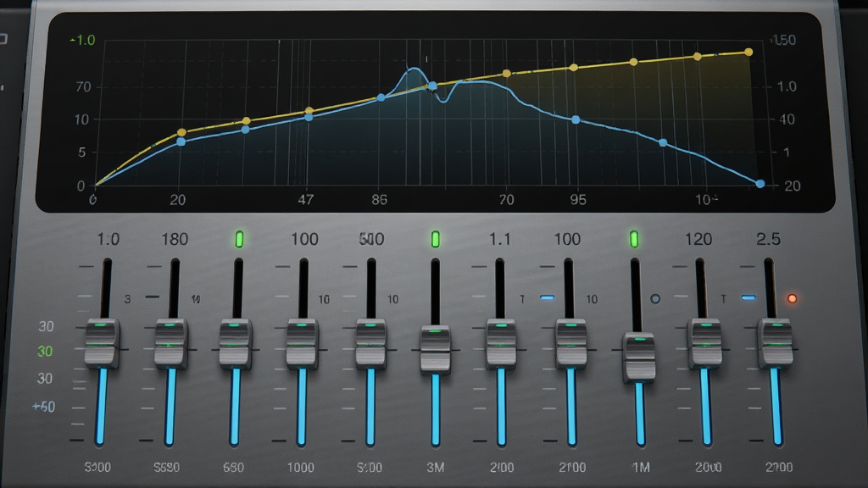Screen dimensions: 868x488
Task: Click the 1.1 value above the channel fader
Action: click(x=499, y=239)
